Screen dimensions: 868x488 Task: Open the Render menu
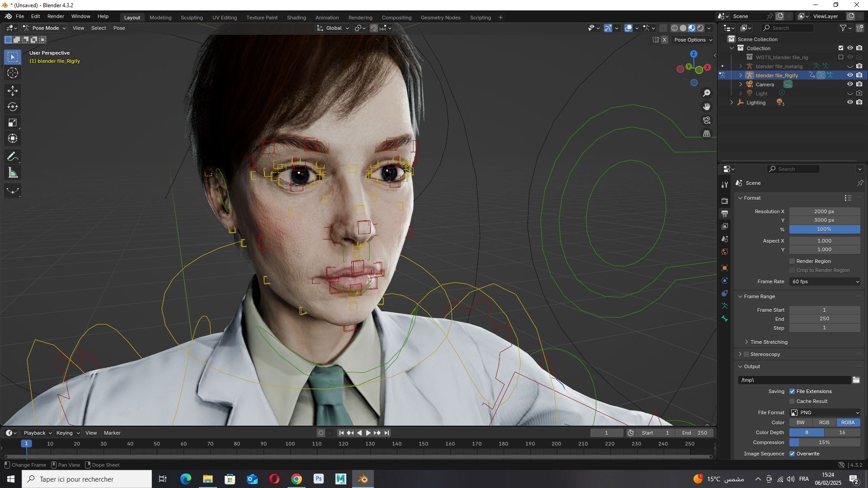coord(56,16)
